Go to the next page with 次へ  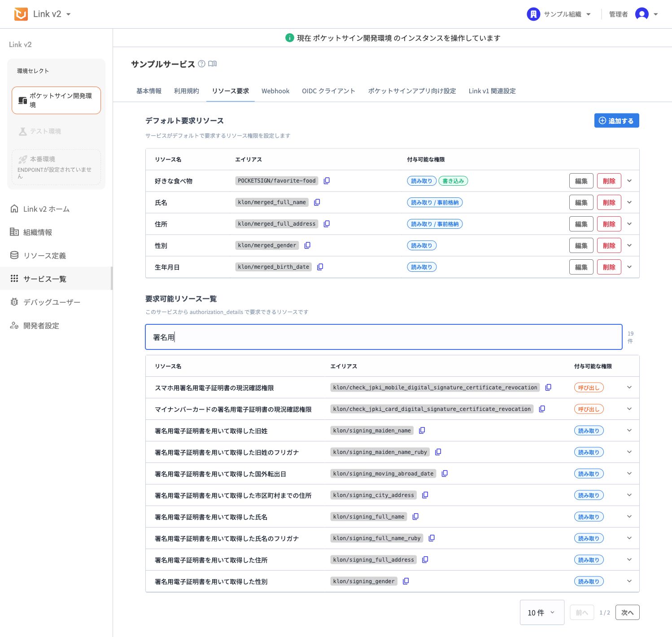pyautogui.click(x=628, y=612)
